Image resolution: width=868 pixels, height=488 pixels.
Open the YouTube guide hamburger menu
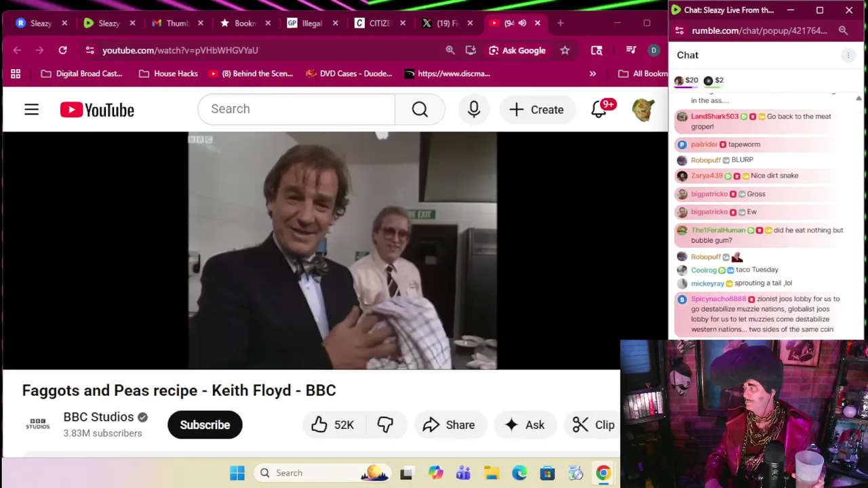pos(32,110)
